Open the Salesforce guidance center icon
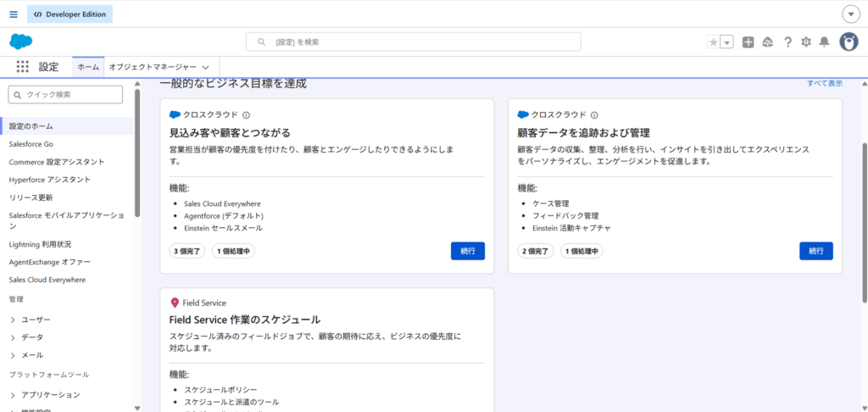868x412 pixels. 768,42
